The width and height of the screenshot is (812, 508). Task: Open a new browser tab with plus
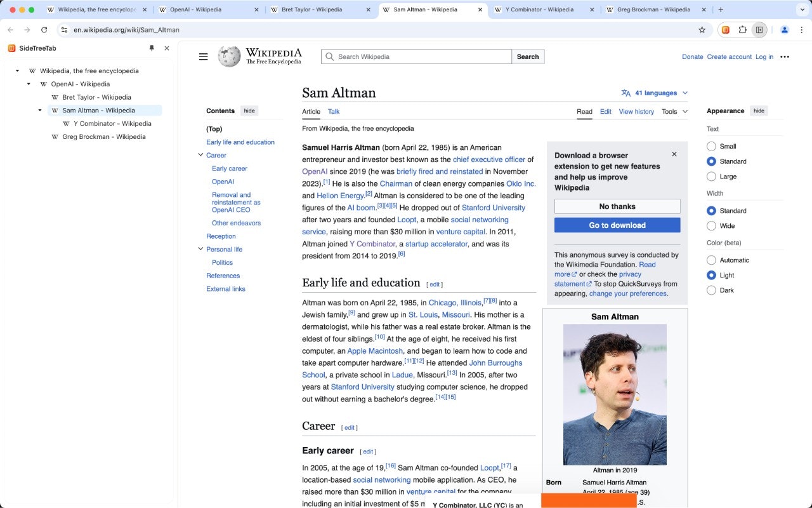coord(721,10)
